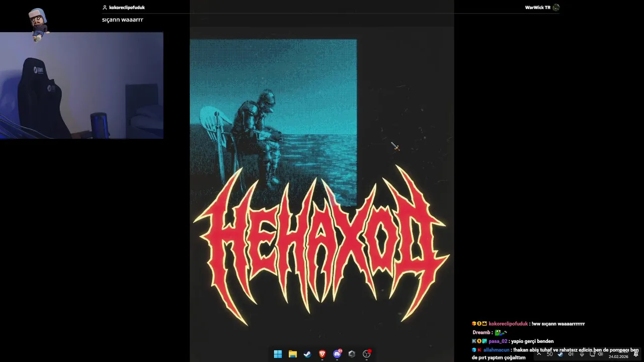
Task: Expand the hidden system tray icons chevron
Action: (539, 354)
